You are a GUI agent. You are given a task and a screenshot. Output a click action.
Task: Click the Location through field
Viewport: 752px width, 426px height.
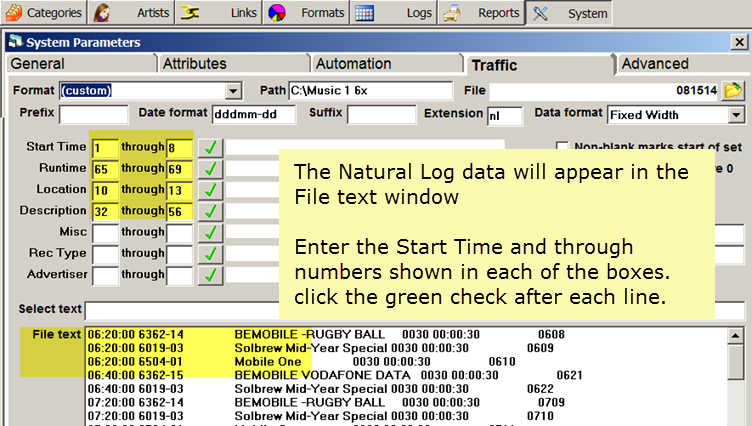pos(179,190)
